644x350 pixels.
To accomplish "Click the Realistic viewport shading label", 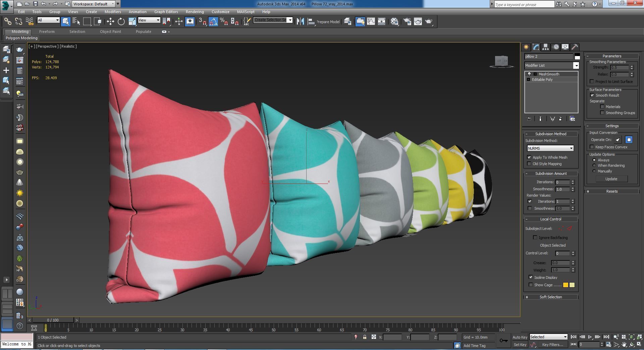I will pos(68,46).
